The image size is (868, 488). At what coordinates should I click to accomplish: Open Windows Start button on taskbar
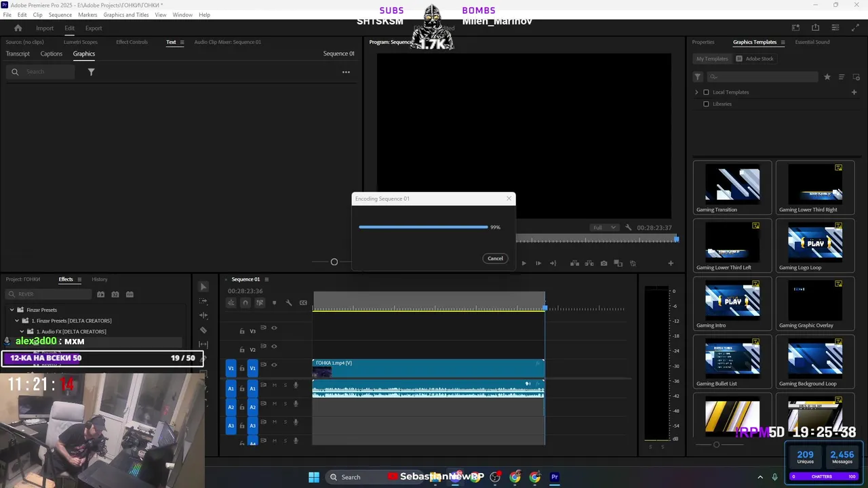tap(314, 477)
